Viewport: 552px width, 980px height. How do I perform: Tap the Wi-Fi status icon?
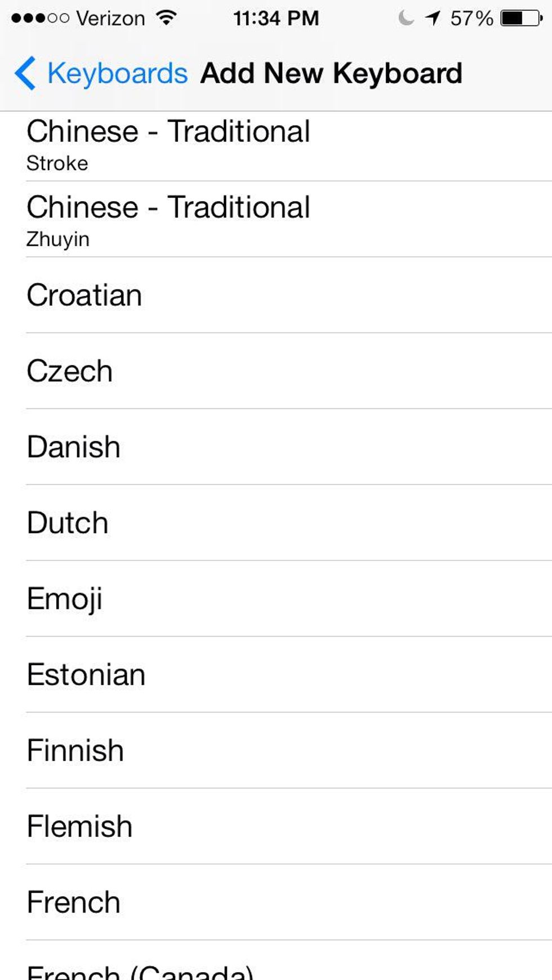pos(166,18)
